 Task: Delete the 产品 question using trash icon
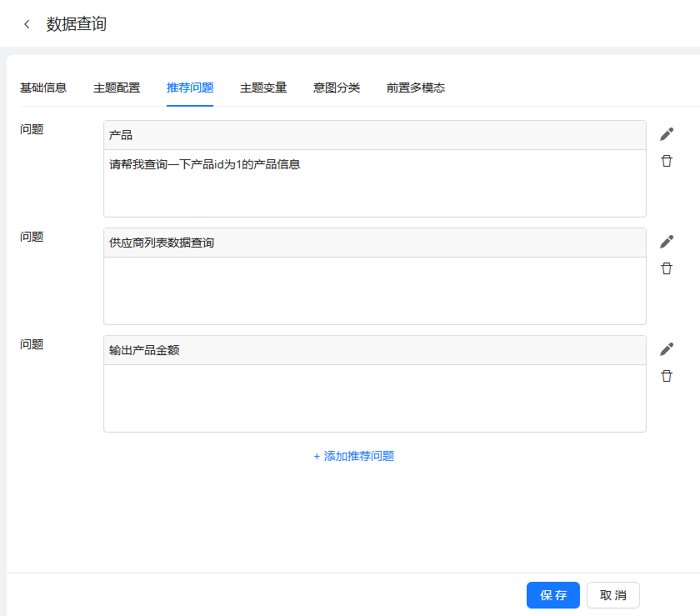667,161
